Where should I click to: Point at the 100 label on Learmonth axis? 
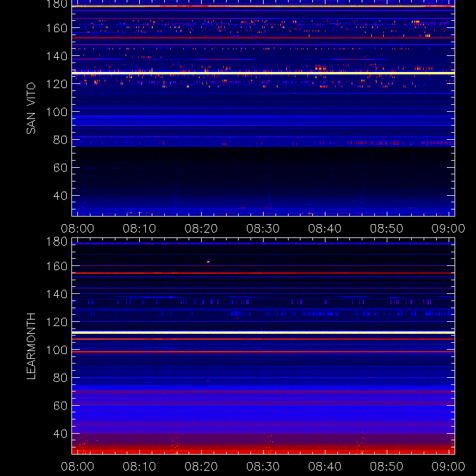[57, 350]
